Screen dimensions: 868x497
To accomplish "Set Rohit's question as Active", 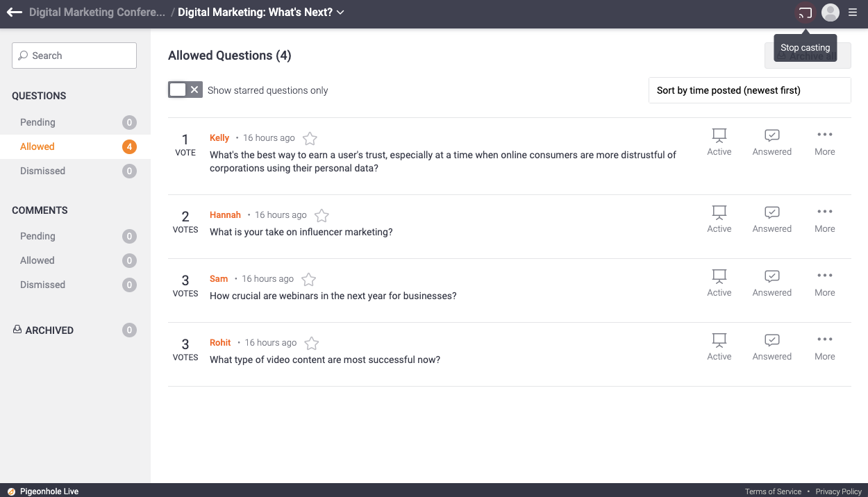I will click(719, 346).
